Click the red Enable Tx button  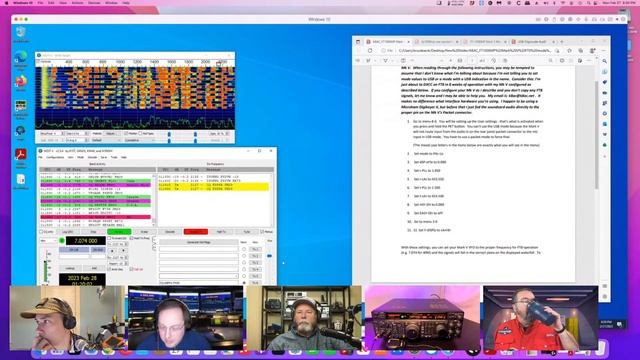196,232
